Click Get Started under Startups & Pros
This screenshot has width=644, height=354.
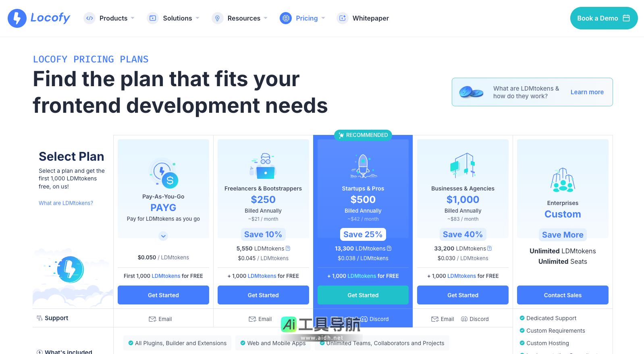click(363, 295)
